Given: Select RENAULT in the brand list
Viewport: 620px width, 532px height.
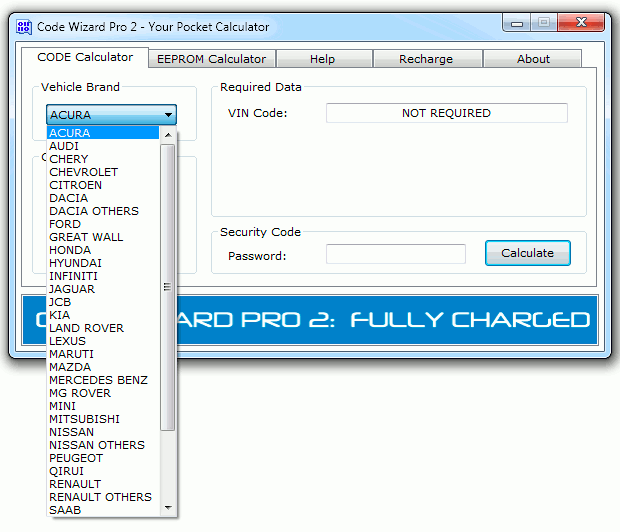Looking at the screenshot, I should pyautogui.click(x=103, y=484).
